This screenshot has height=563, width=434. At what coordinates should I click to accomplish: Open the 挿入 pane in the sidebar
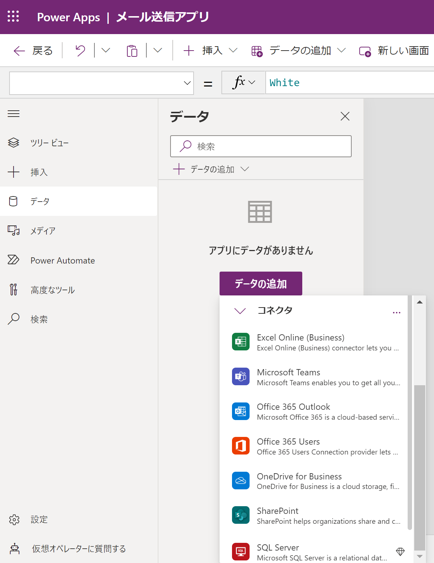coord(79,172)
